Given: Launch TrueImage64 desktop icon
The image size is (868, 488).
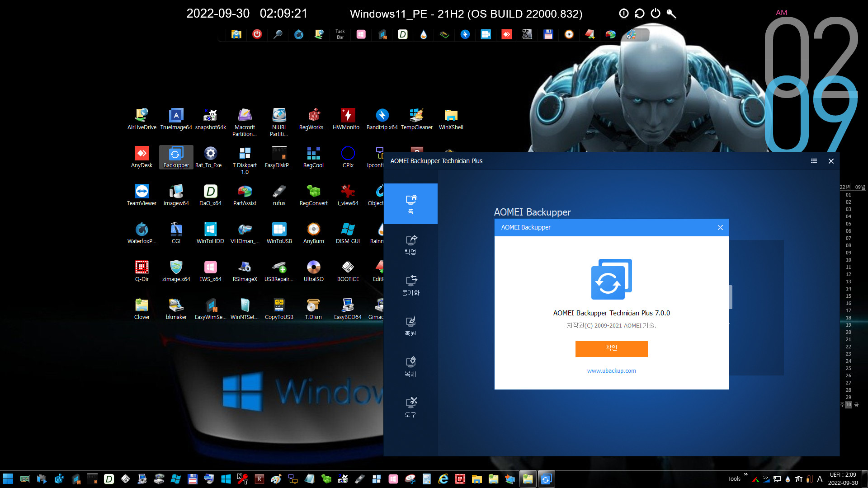Looking at the screenshot, I should [x=176, y=119].
